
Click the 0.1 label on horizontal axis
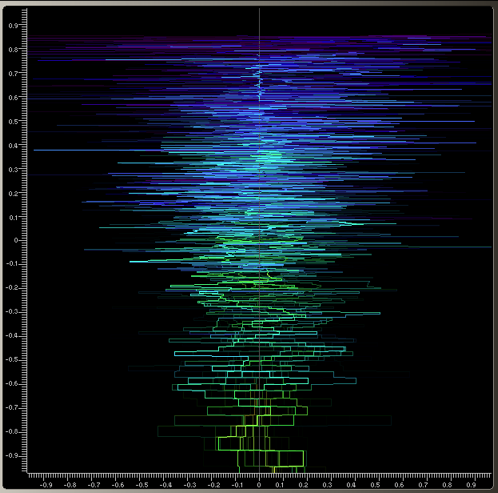point(280,485)
